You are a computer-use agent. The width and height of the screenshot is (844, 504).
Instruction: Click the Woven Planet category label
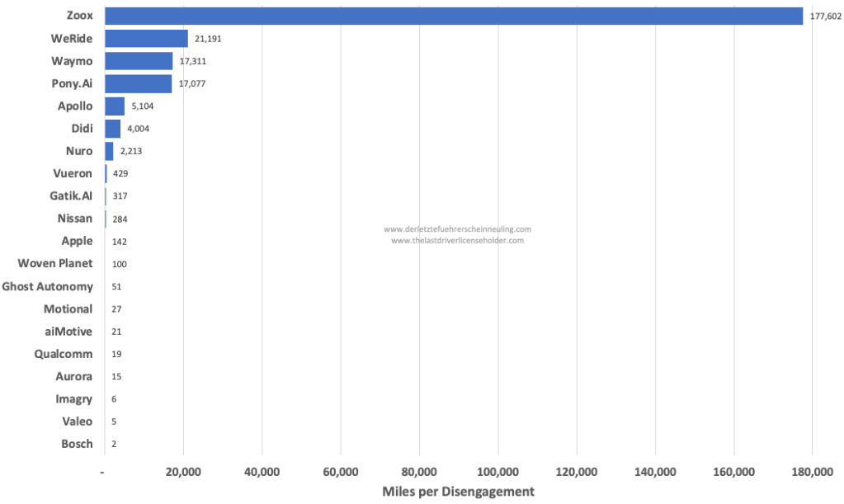[55, 264]
